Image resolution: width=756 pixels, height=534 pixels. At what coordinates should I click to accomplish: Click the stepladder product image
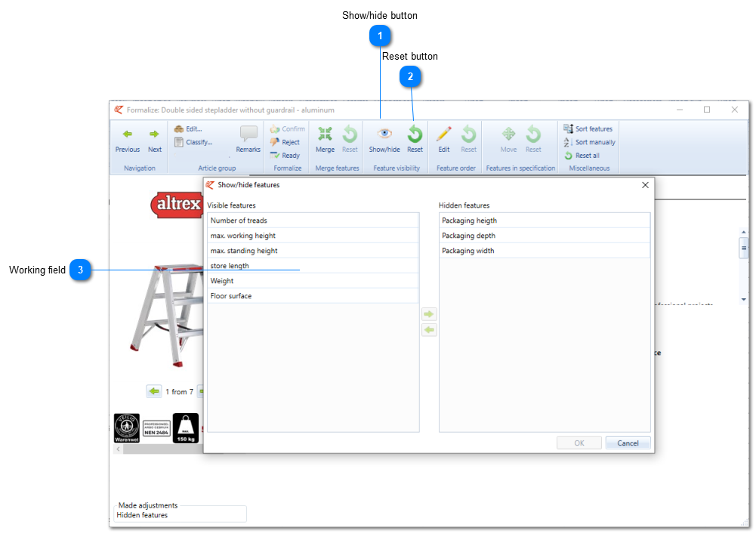[166, 314]
